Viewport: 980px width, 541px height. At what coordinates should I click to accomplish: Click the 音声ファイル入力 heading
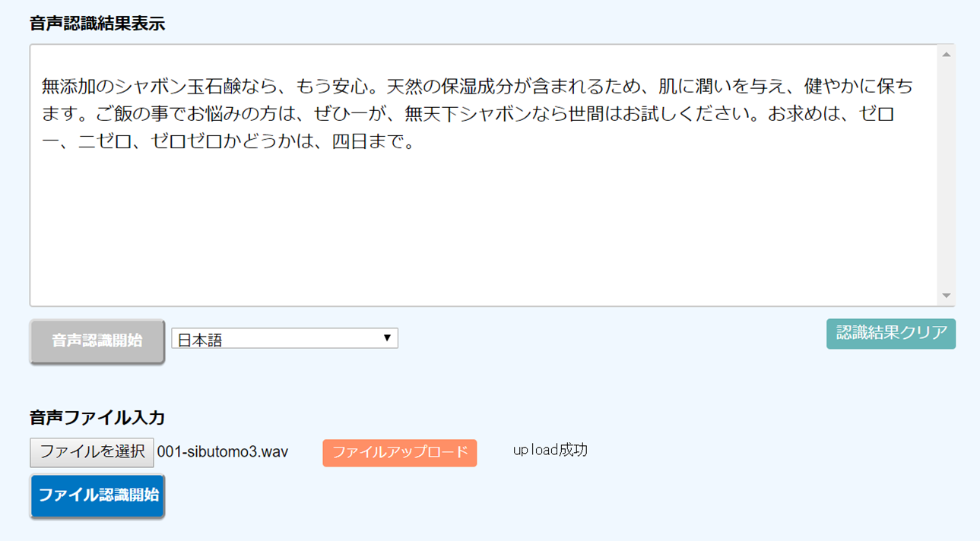(97, 417)
